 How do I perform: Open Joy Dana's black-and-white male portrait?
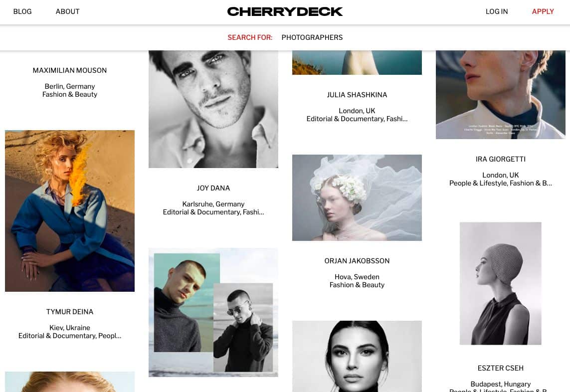click(x=213, y=109)
